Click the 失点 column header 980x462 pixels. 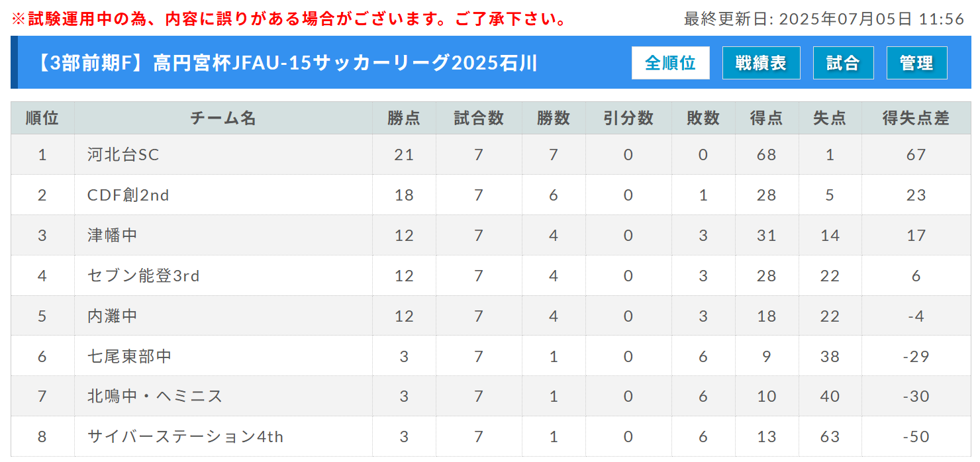click(830, 118)
